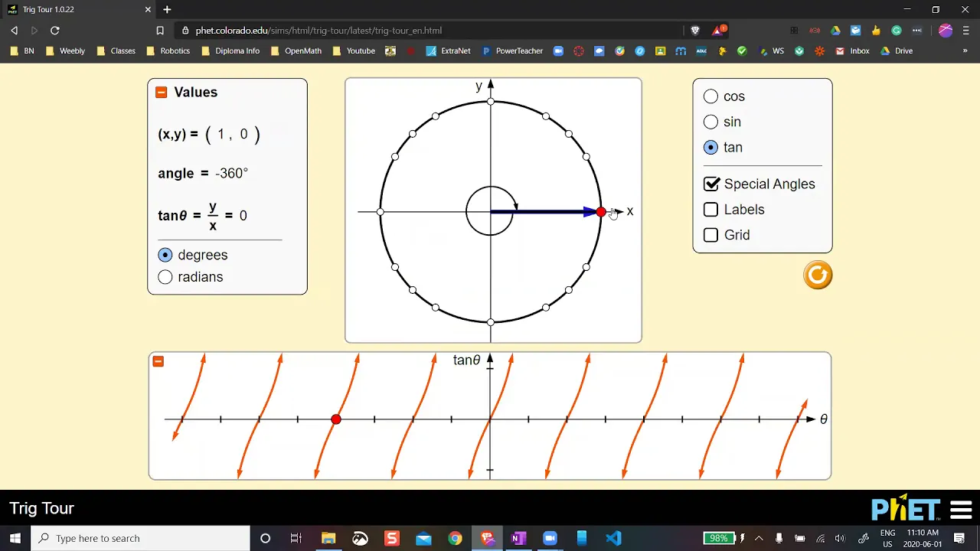Open the notification center
Viewport: 980px width, 551px height.
coord(959,538)
